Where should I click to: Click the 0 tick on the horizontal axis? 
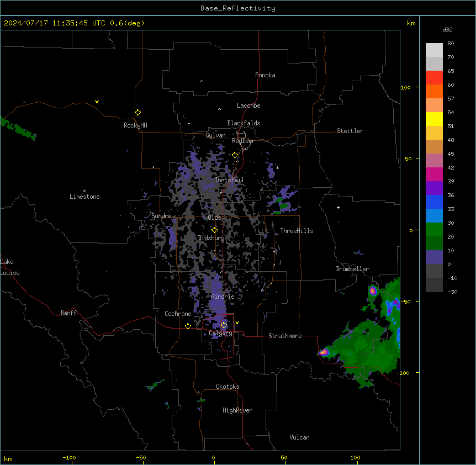point(213,457)
